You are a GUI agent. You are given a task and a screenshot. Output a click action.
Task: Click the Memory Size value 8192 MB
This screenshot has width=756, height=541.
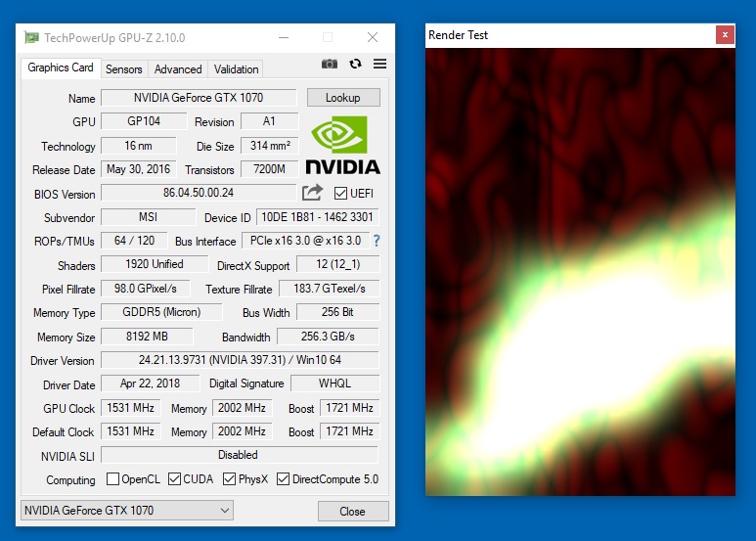(147, 337)
